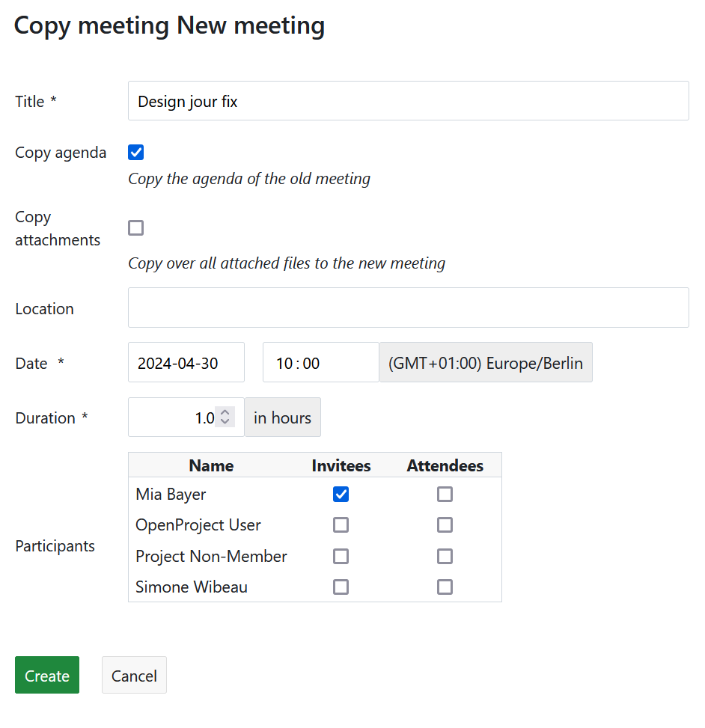Viewport: 705px width, 728px height.
Task: Enable the Copy attachments checkbox
Action: pos(136,228)
